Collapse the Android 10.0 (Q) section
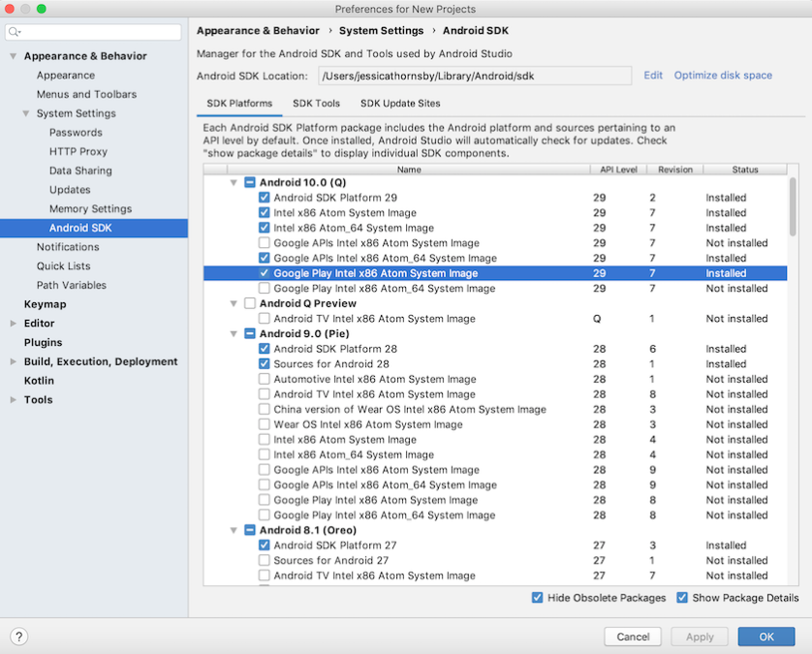 coord(233,182)
